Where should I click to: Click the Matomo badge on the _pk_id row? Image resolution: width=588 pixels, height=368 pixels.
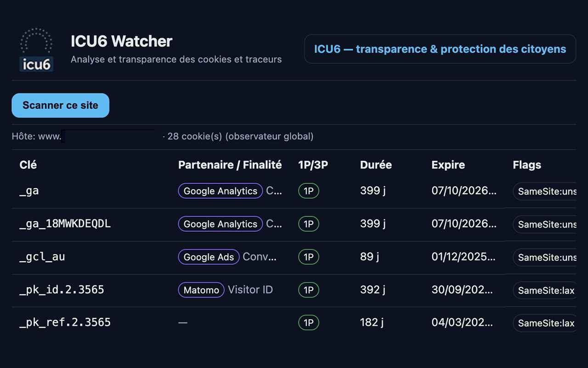click(201, 290)
